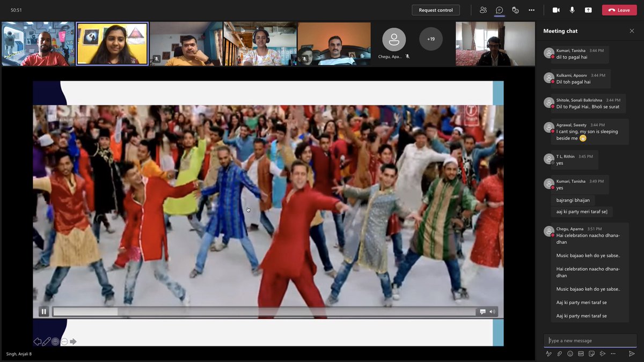Open slideshow more options ellipsis
The width and height of the screenshot is (644, 362).
[64, 342]
